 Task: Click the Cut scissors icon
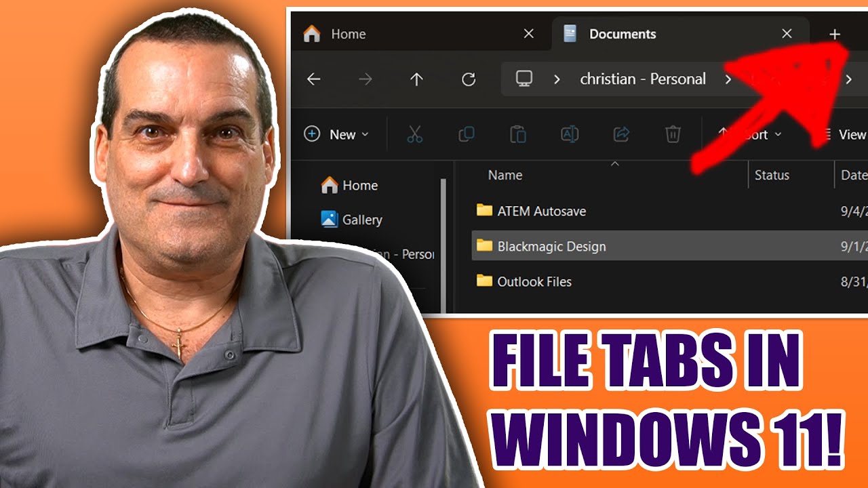[414, 134]
